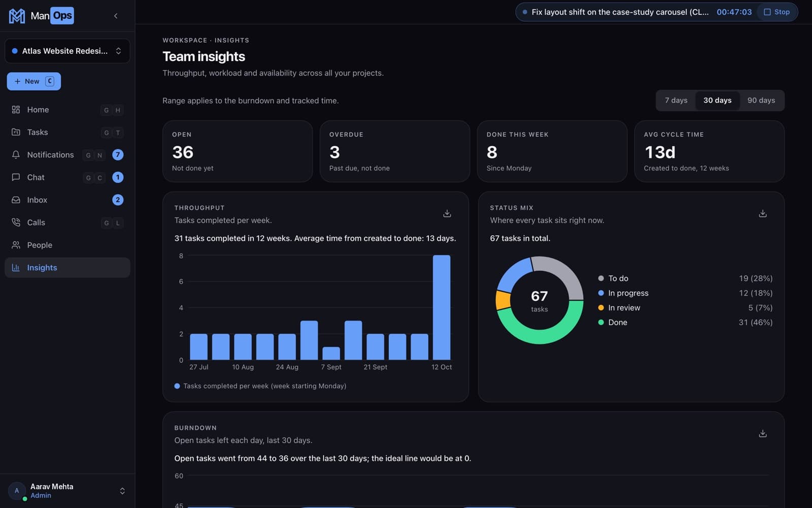This screenshot has height=508, width=812.
Task: Click the 12 Oct throughput bar
Action: [442, 307]
